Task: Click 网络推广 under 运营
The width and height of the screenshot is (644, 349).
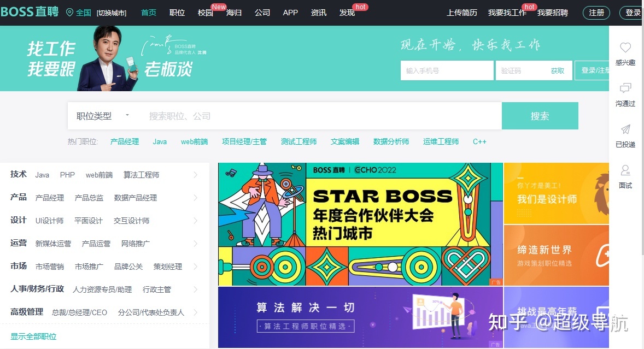Action: pyautogui.click(x=136, y=244)
